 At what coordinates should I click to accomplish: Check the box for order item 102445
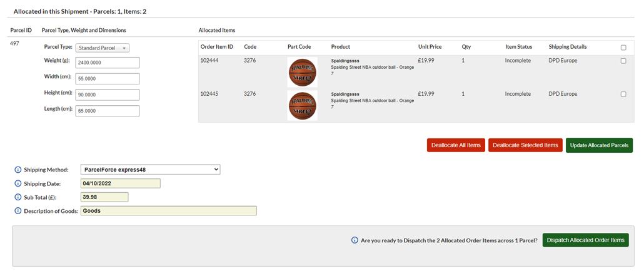click(623, 94)
